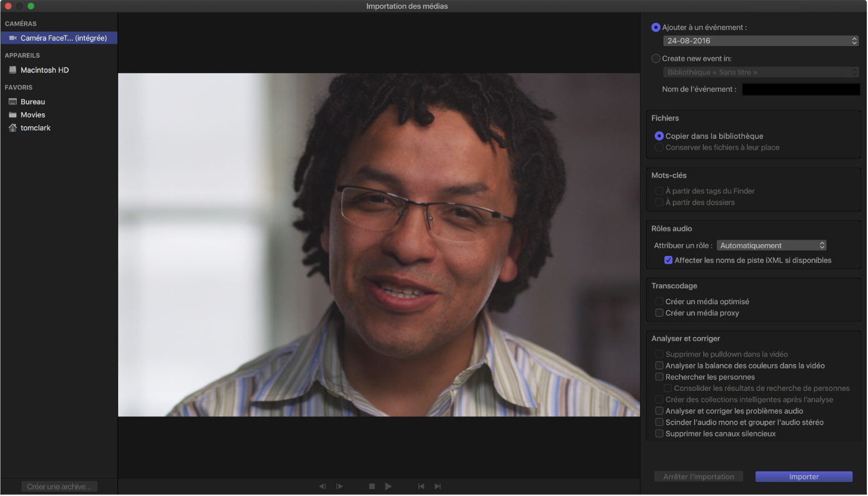Image resolution: width=868 pixels, height=496 pixels.
Task: Click the Stop square icon
Action: (x=372, y=486)
